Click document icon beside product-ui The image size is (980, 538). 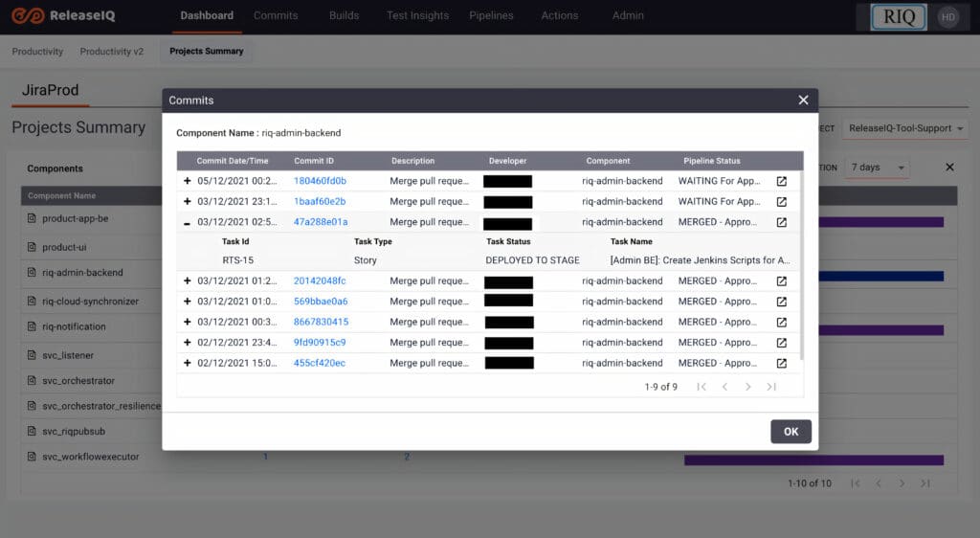32,247
